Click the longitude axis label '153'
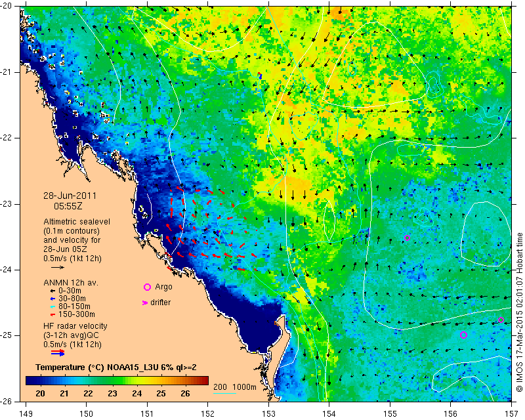Viewport: 525px width, 420px height. (268, 414)
